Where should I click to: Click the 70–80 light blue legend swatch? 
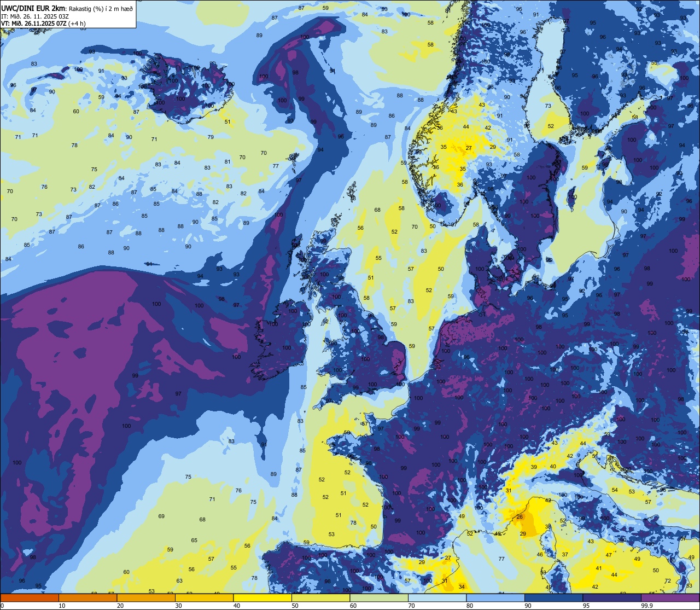pyautogui.click(x=437, y=597)
